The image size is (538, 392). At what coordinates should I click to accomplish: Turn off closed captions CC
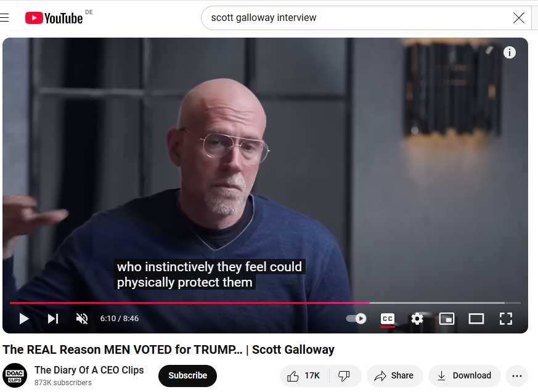(388, 319)
